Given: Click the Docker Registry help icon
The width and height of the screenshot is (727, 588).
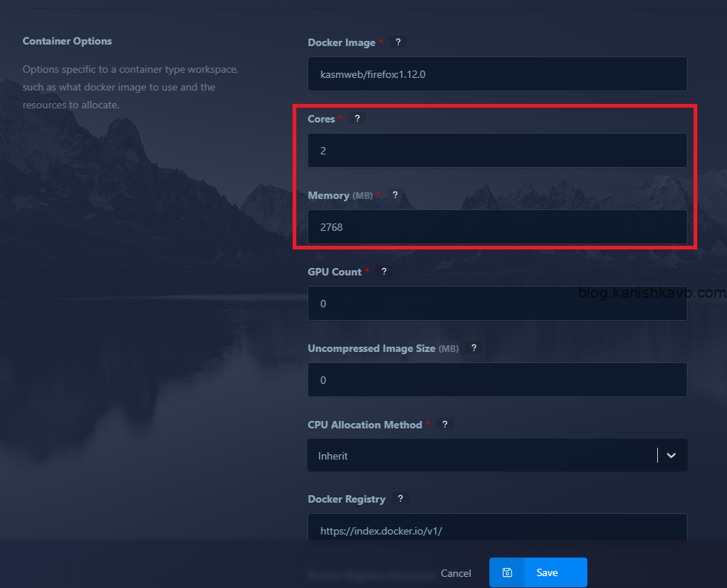Looking at the screenshot, I should pos(400,499).
